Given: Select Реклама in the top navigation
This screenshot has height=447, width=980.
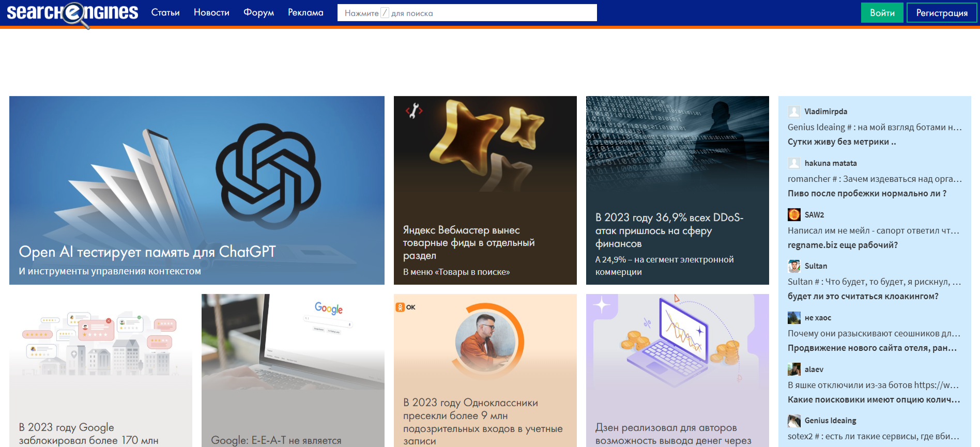Looking at the screenshot, I should [305, 12].
